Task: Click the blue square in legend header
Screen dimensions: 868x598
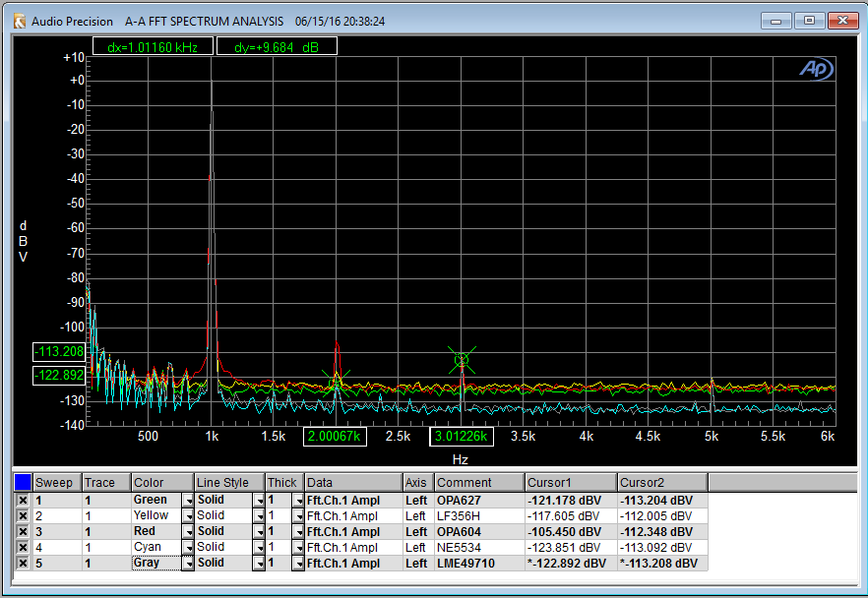Action: (x=23, y=482)
